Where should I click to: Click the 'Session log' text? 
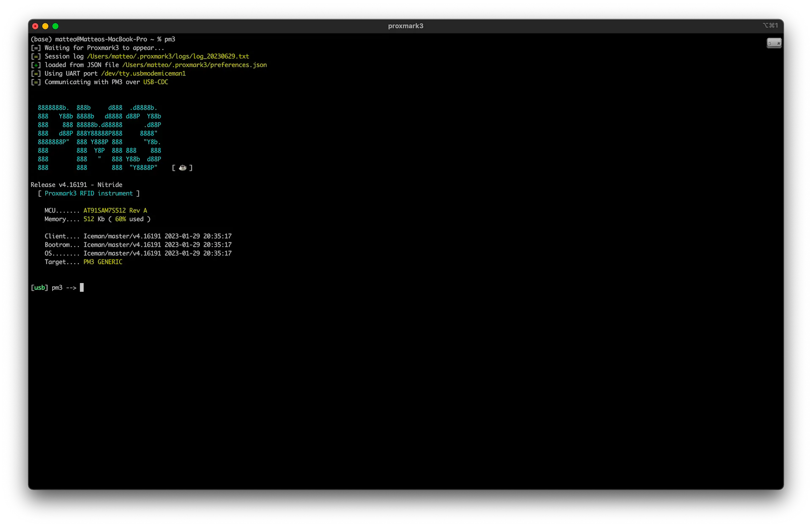click(x=64, y=56)
